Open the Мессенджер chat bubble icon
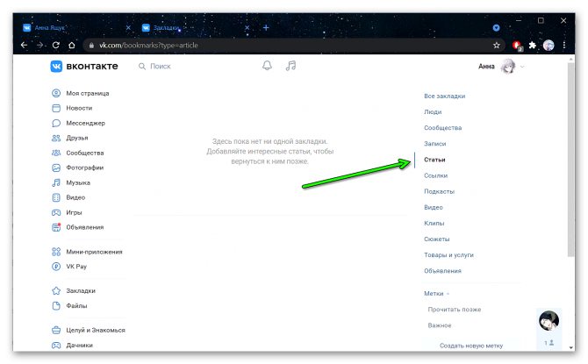 tap(56, 124)
